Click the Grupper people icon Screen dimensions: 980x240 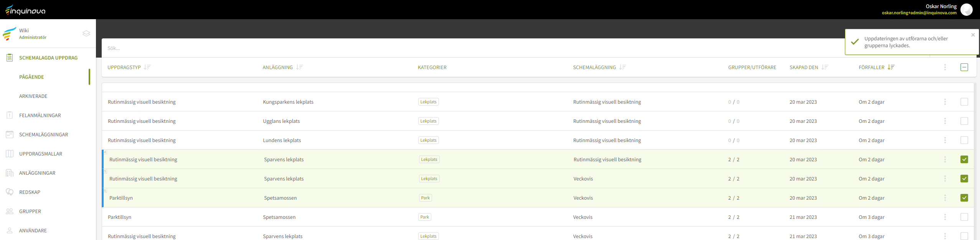pos(10,211)
